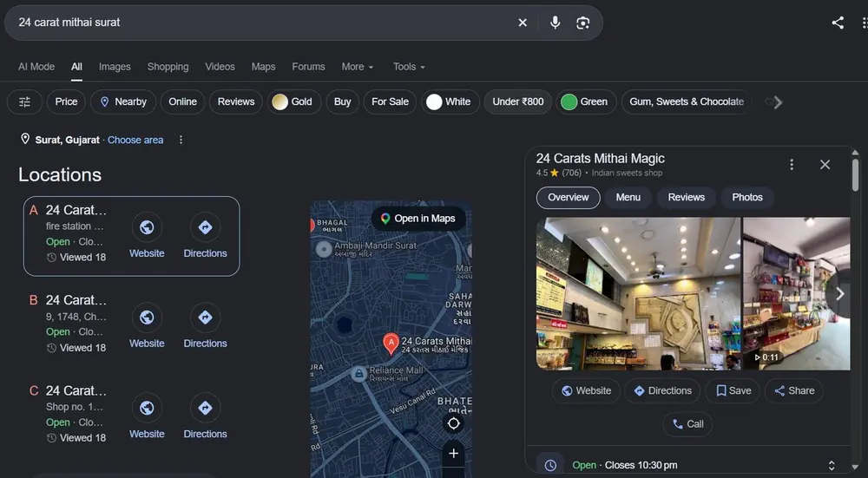Viewport: 868px width, 478px height.
Task: Open more options for 24 Carats Mithai Magic
Action: pos(792,164)
